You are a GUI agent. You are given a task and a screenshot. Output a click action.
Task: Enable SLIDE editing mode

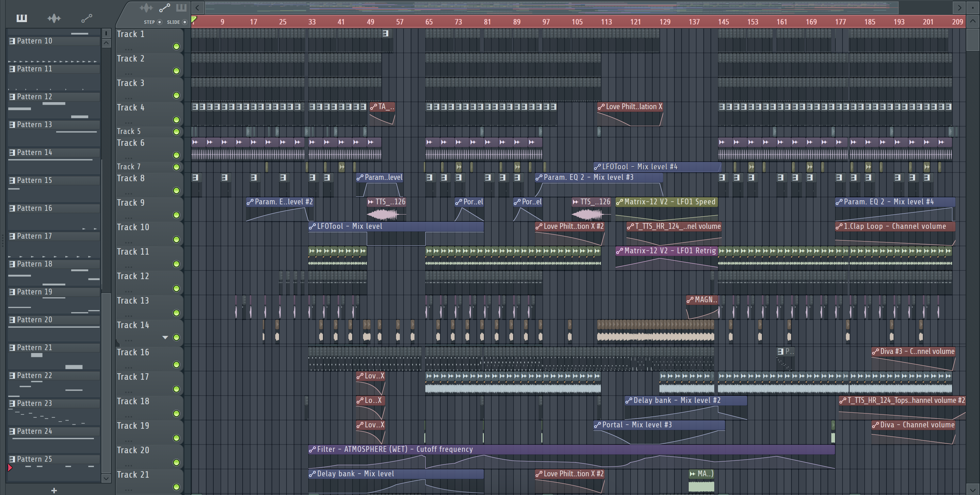click(x=185, y=22)
